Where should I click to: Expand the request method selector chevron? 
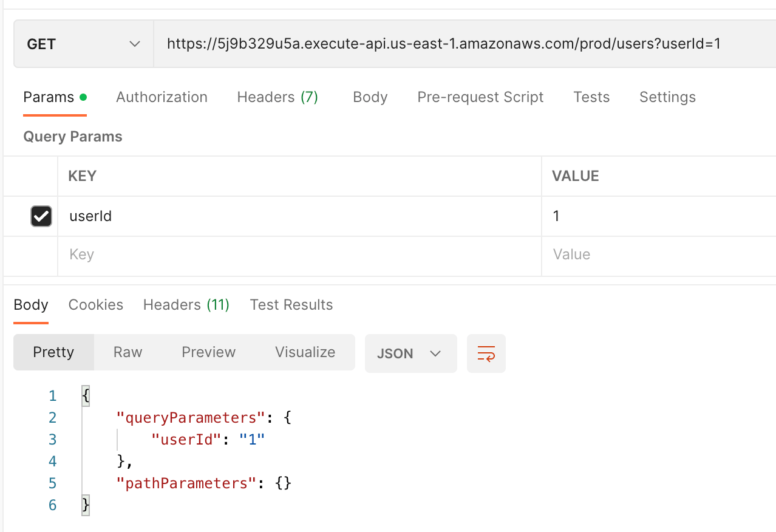tap(135, 43)
